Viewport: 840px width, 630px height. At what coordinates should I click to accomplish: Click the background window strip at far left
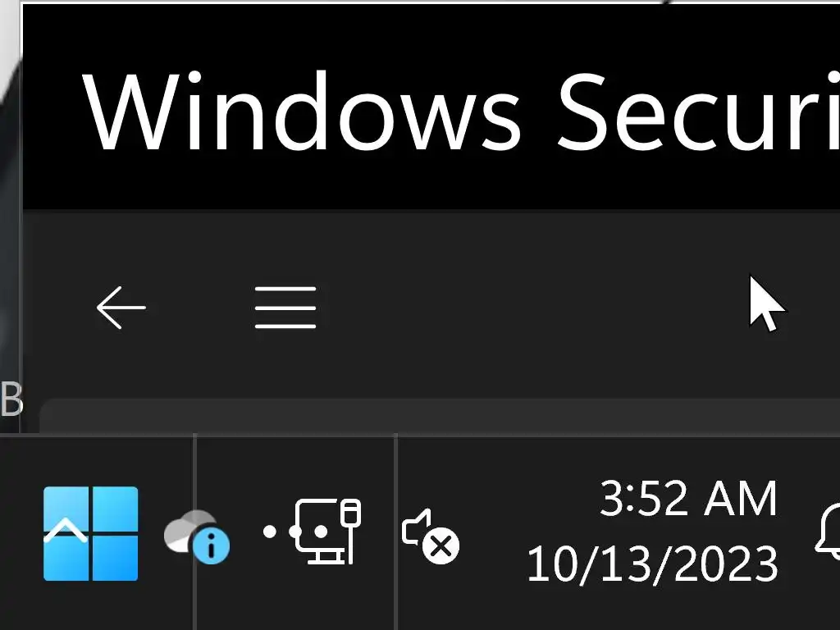click(10, 205)
